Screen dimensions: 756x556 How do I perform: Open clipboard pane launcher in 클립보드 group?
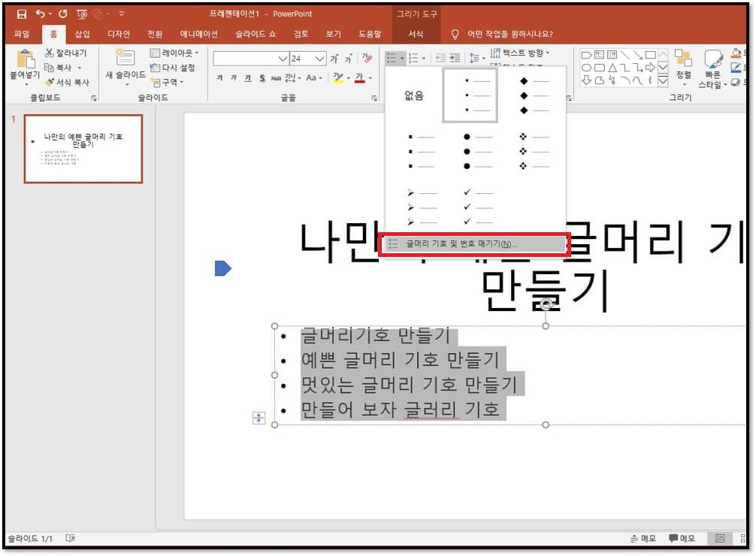[93, 98]
